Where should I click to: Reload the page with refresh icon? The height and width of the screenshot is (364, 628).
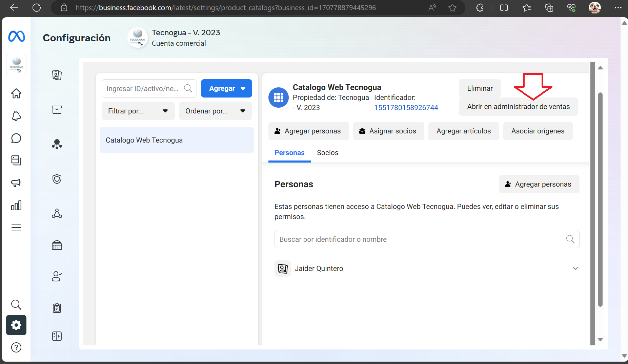point(37,7)
